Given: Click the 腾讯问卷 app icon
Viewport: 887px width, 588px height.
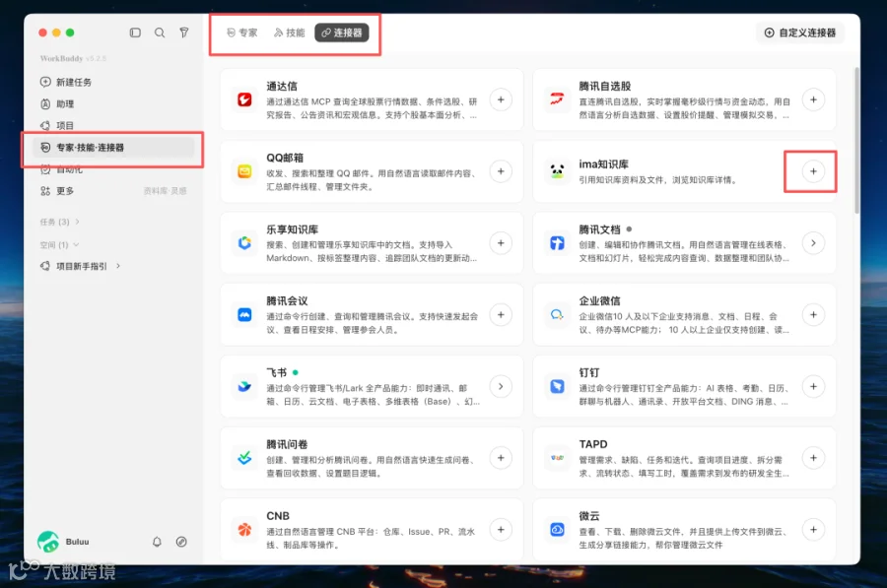Looking at the screenshot, I should point(244,458).
